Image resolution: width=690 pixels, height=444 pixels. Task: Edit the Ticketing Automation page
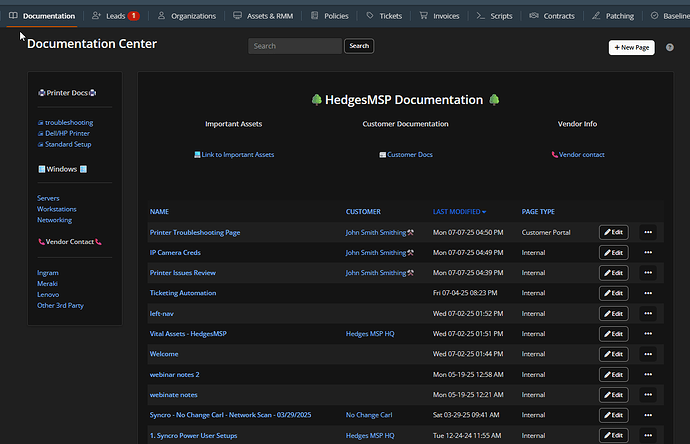point(613,293)
